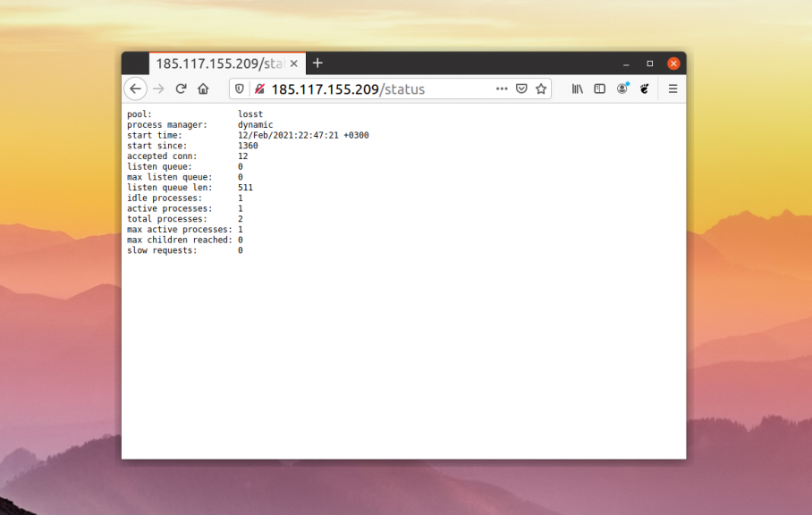Open the Library bookmarks and history
This screenshot has height=515, width=812.
click(x=578, y=89)
